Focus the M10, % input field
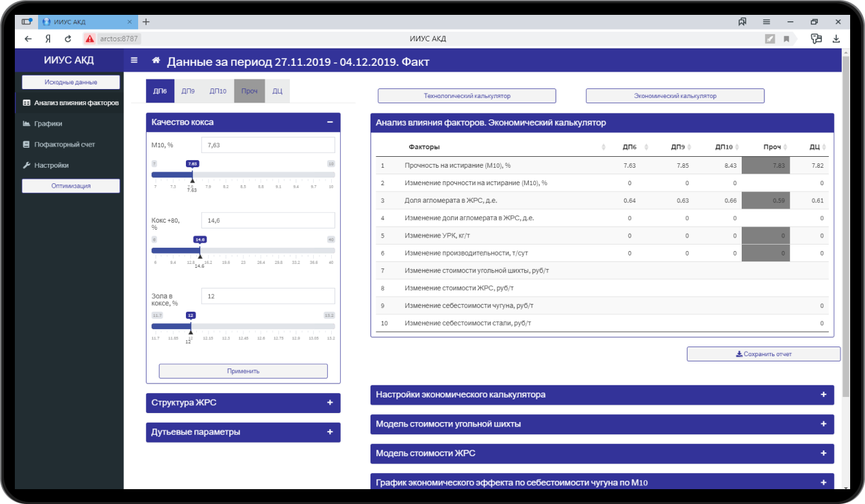The height and width of the screenshot is (504, 865). click(269, 145)
